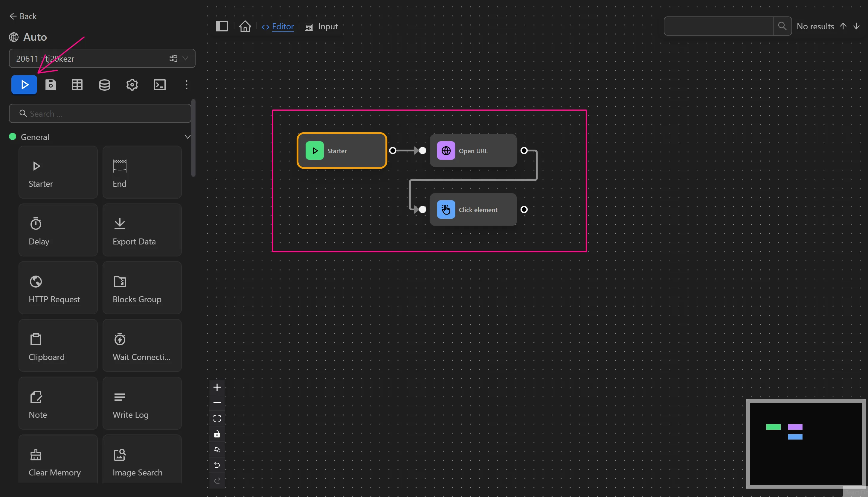Image resolution: width=868 pixels, height=497 pixels.
Task: Click the Back navigation button
Action: pos(22,16)
